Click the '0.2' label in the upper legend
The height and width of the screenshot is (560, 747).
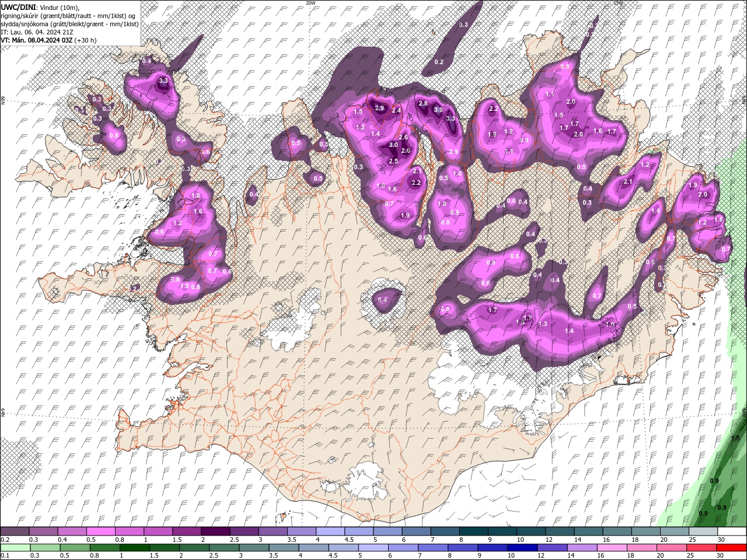(x=5, y=540)
